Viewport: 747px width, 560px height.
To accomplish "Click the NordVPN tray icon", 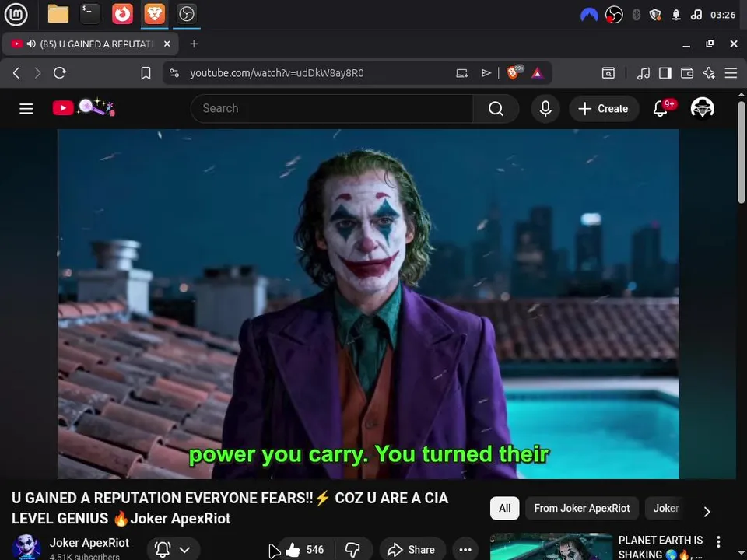I will point(589,15).
